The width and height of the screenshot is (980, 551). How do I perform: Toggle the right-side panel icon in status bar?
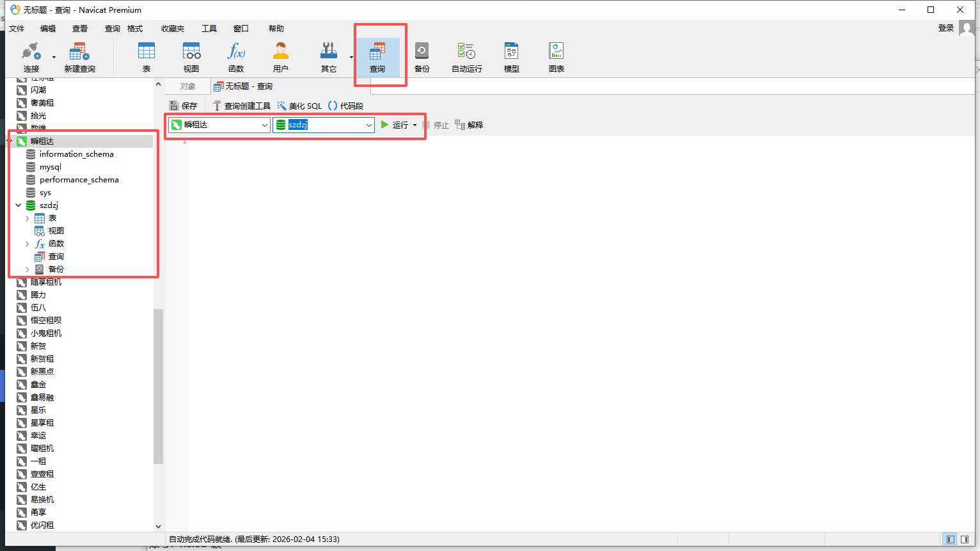(x=965, y=539)
